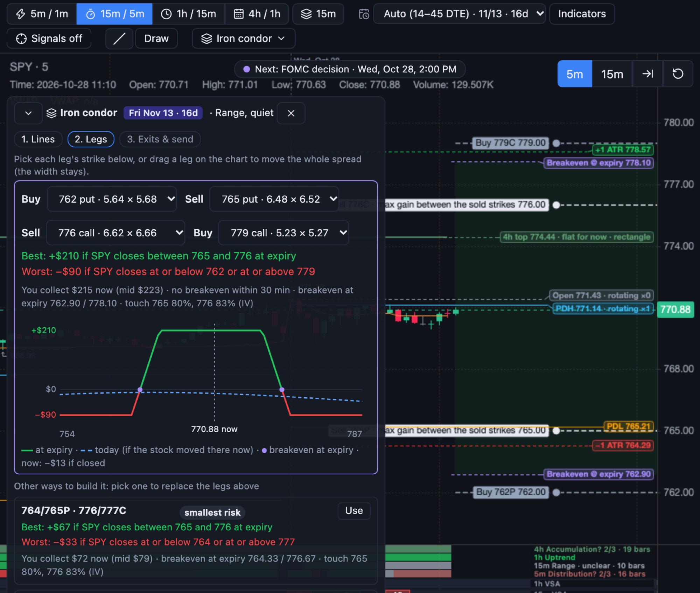
Task: Switch to the 4h / 1h timeframe
Action: click(x=257, y=14)
